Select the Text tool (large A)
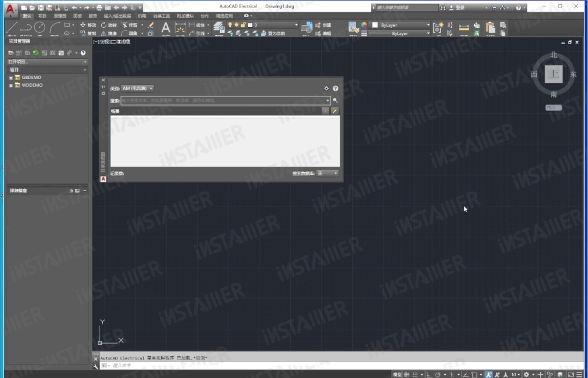 [166, 28]
